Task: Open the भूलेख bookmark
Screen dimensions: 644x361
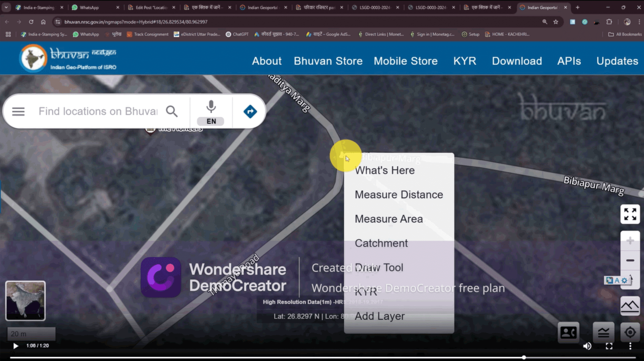Action: (x=114, y=34)
